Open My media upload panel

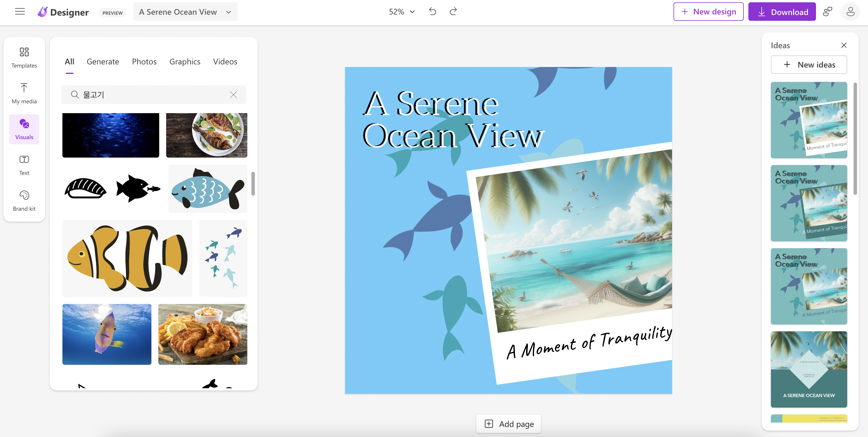[24, 93]
